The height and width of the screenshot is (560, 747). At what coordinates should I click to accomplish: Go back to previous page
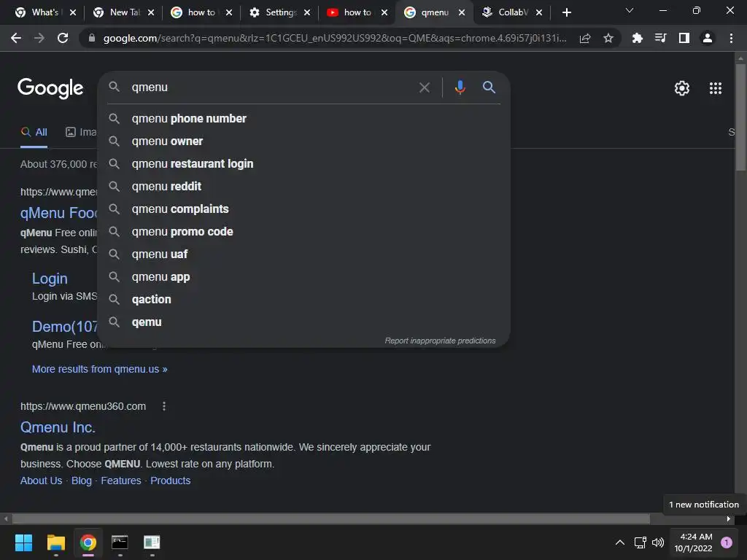tap(16, 38)
